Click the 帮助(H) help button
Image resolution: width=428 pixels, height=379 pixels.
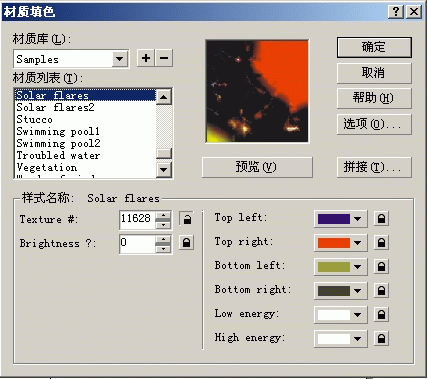pyautogui.click(x=374, y=98)
